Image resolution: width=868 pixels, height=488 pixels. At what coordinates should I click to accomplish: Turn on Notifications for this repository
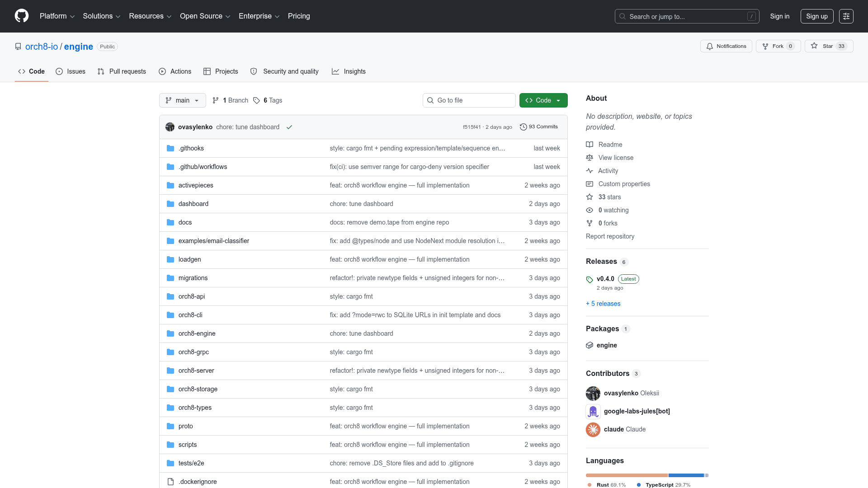[726, 46]
